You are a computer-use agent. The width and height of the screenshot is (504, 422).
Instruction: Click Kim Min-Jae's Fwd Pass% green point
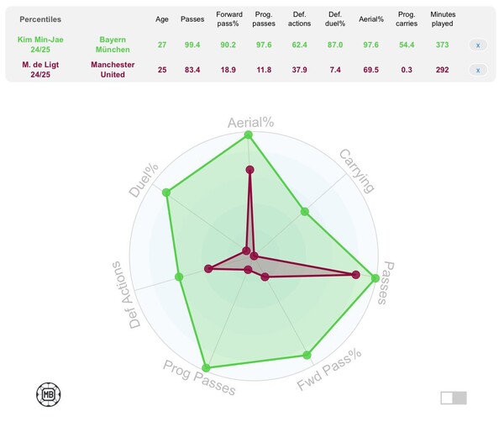pyautogui.click(x=307, y=355)
